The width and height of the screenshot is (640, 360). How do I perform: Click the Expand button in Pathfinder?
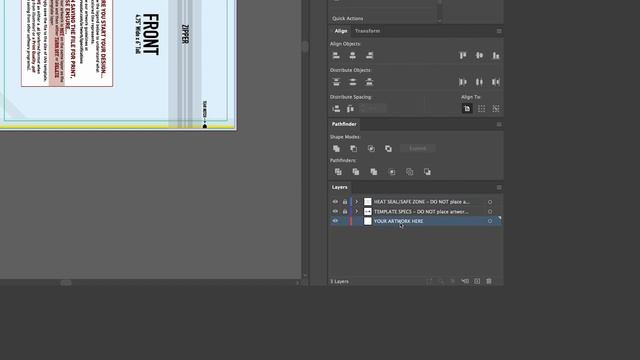[x=418, y=149]
